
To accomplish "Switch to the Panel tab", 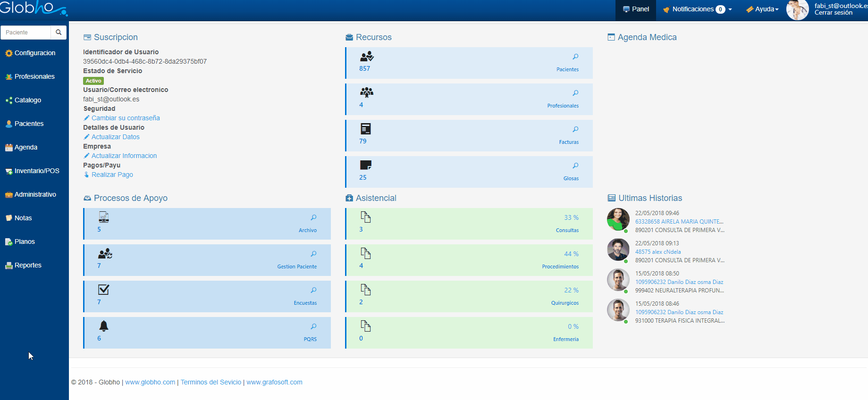I will click(x=636, y=9).
